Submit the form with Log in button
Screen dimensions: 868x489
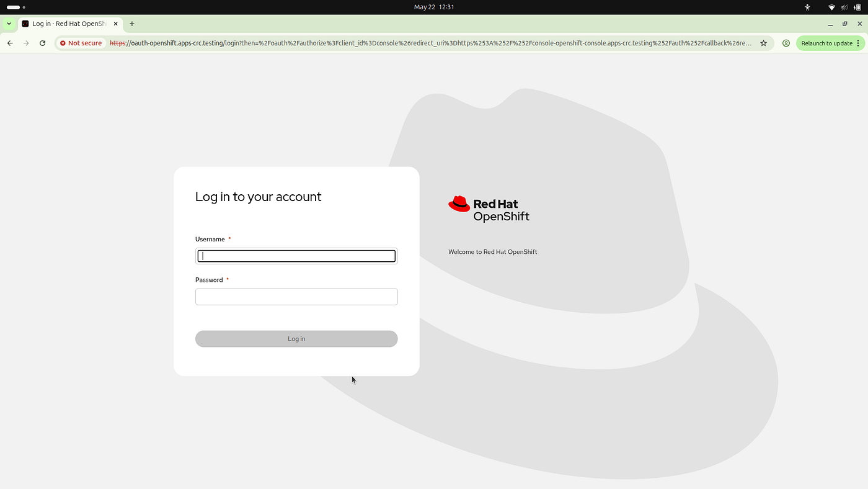[296, 339]
